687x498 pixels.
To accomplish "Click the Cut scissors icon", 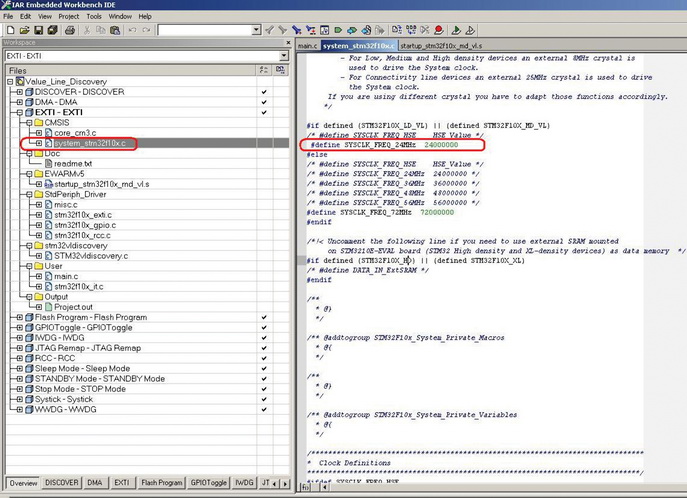I will tap(87, 30).
